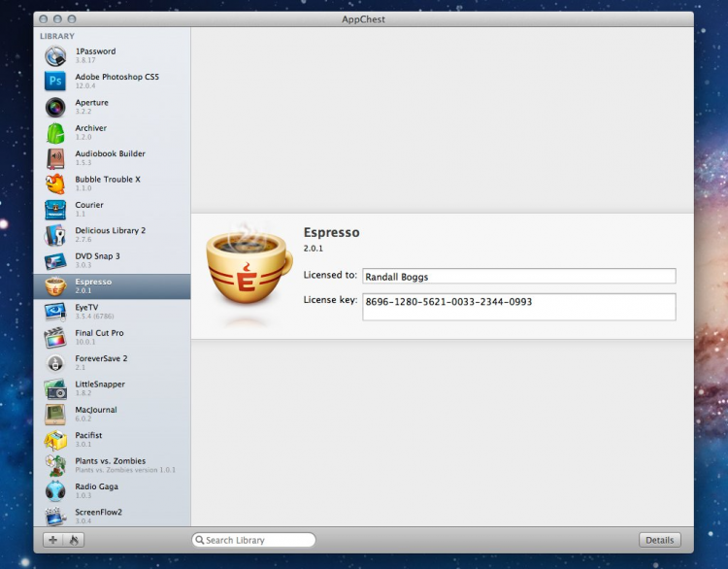
Task: Click the MacJournal icon
Action: click(55, 415)
